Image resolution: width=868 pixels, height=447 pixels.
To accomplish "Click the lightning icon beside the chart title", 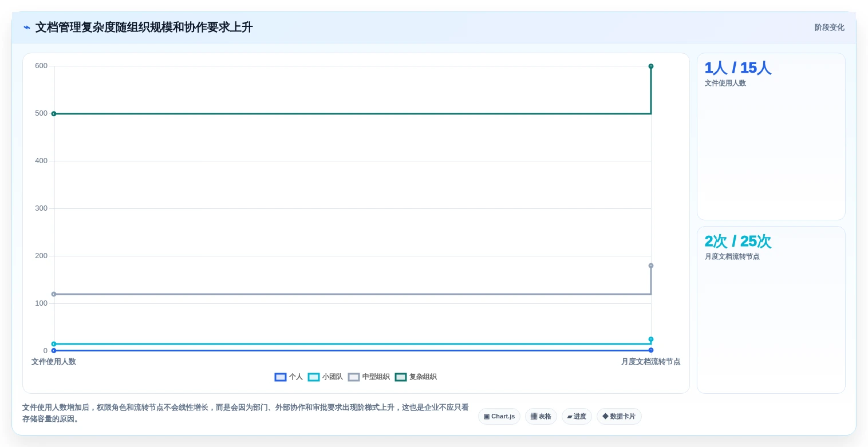I will coord(27,27).
